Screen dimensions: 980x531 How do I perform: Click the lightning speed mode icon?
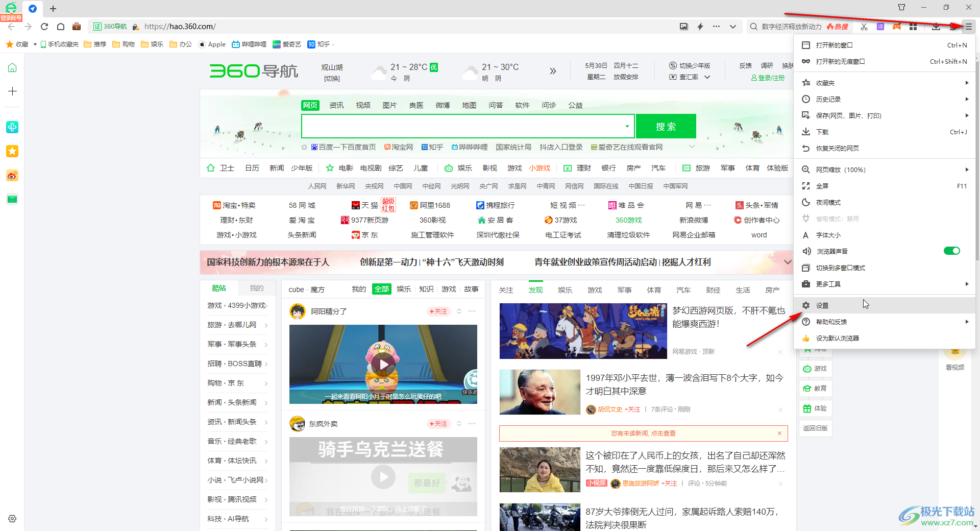tap(700, 27)
